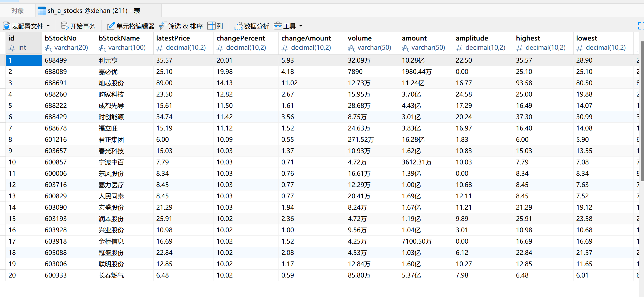Click the tools toolbox icon
Screen dimensions: 644x297
(278, 26)
